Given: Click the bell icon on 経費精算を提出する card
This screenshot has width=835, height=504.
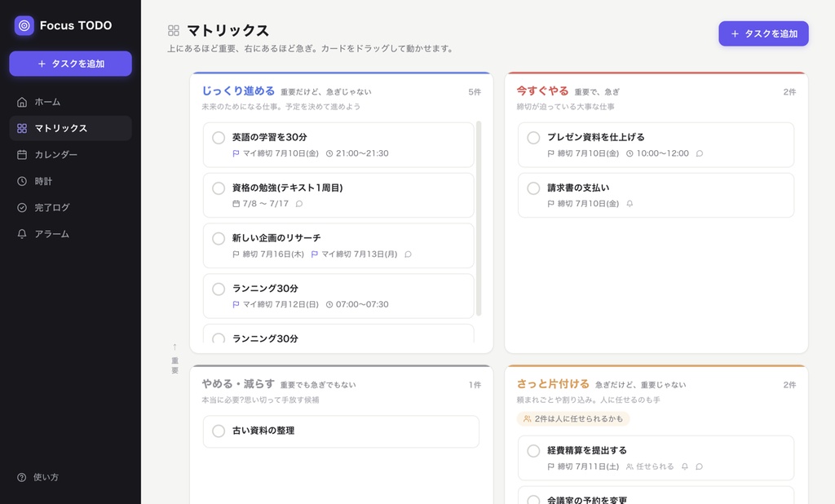Looking at the screenshot, I should click(x=685, y=466).
